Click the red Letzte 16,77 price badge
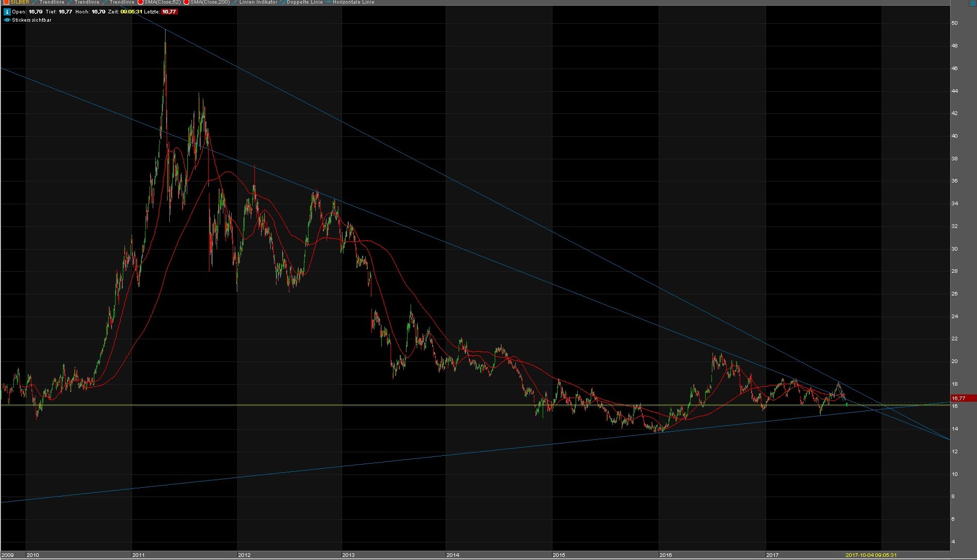977x560 pixels. click(168, 11)
